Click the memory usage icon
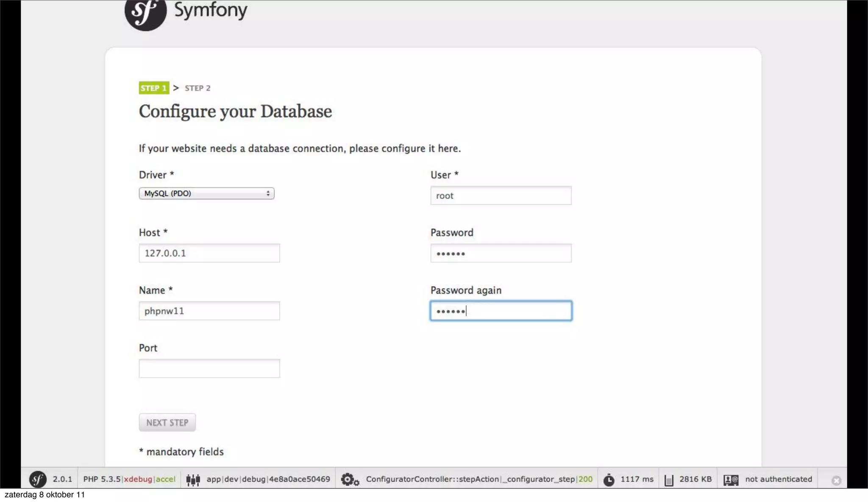 tap(669, 480)
